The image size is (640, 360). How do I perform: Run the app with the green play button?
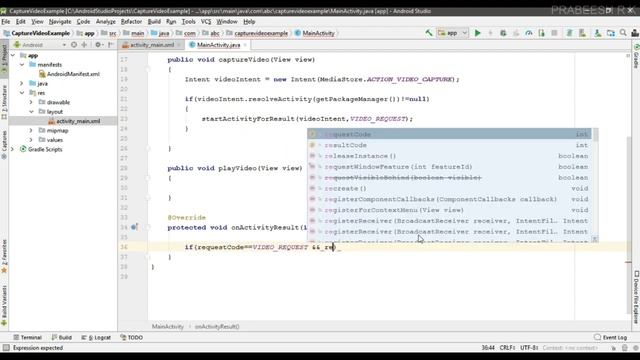point(477,33)
